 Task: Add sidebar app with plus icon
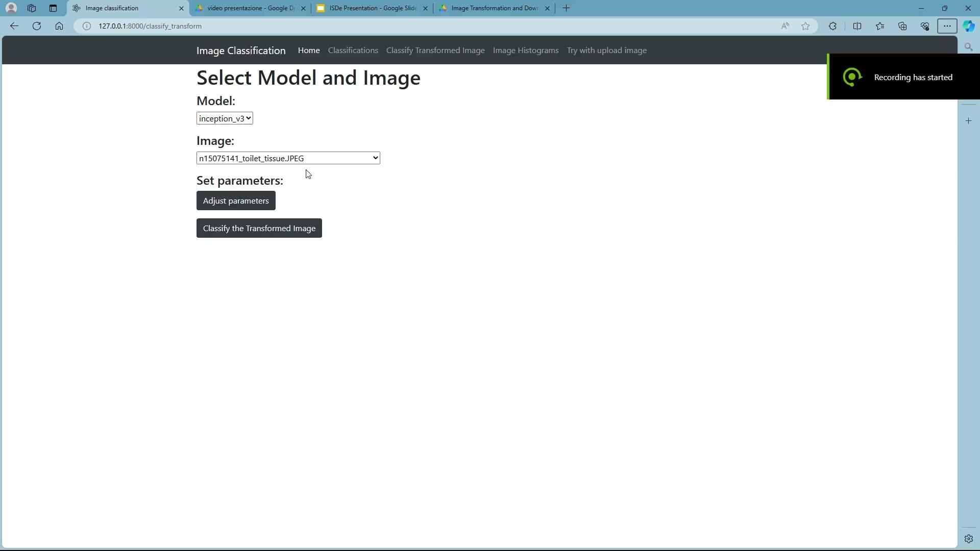click(969, 121)
